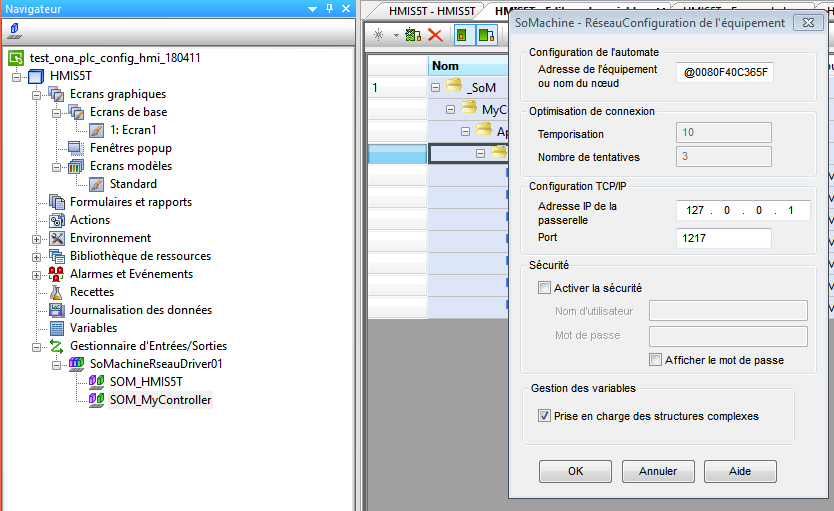Pin the Navigateur panel

point(329,9)
